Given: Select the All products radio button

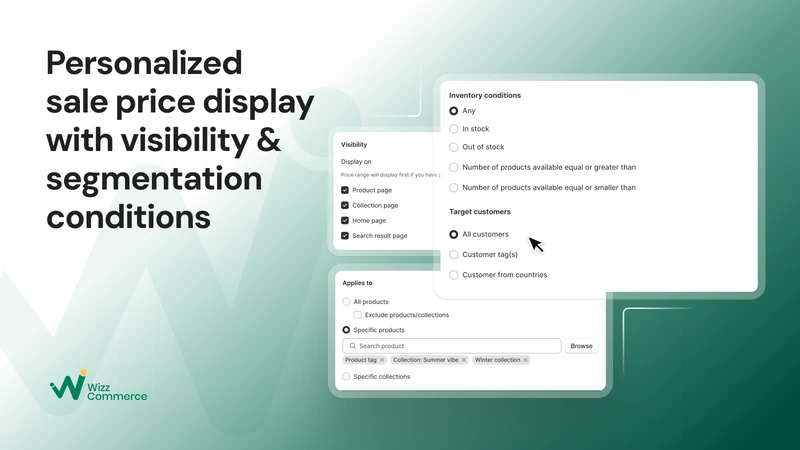Looking at the screenshot, I should click(346, 302).
